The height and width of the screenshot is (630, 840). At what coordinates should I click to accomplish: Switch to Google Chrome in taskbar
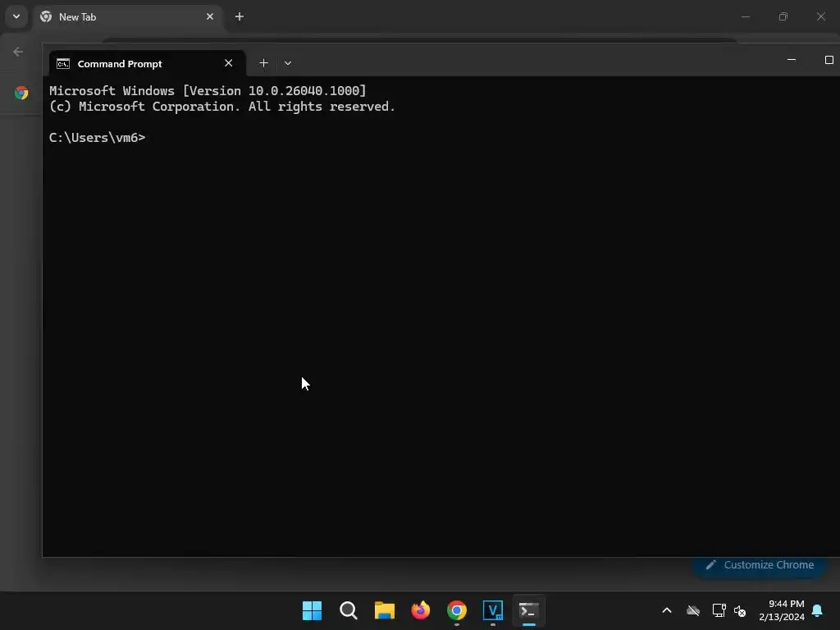[x=457, y=610]
